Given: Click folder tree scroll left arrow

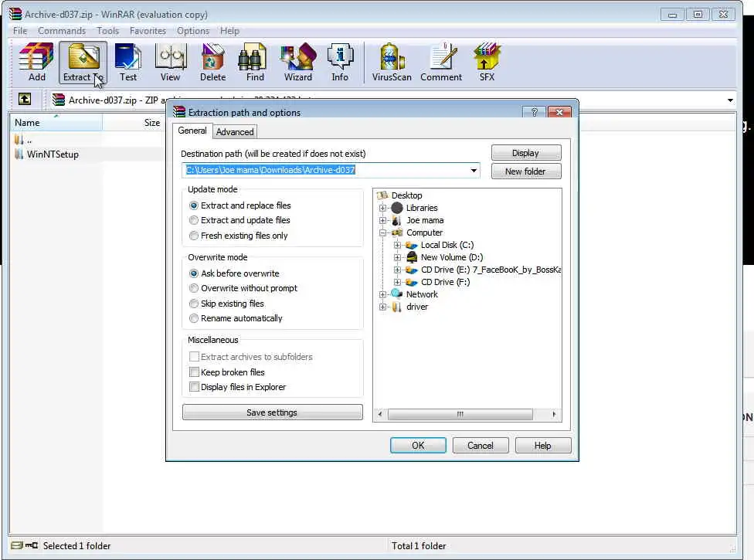Looking at the screenshot, I should click(380, 414).
